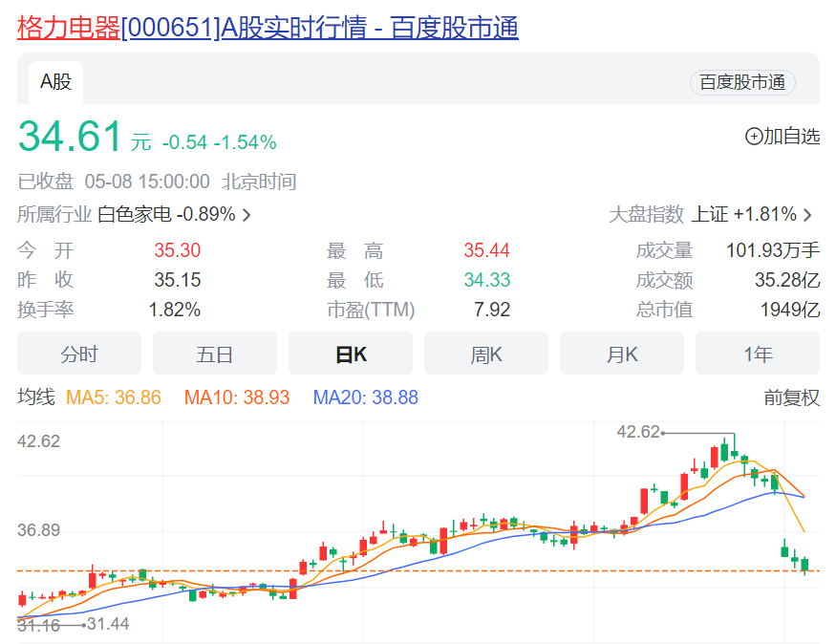Image resolution: width=836 pixels, height=644 pixels.
Task: Click the latest candlestick on chart
Action: pyautogui.click(x=805, y=566)
